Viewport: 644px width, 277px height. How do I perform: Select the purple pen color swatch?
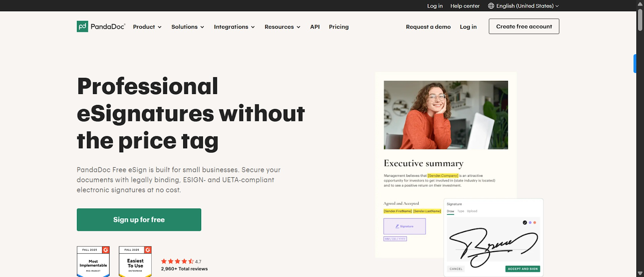(x=530, y=222)
